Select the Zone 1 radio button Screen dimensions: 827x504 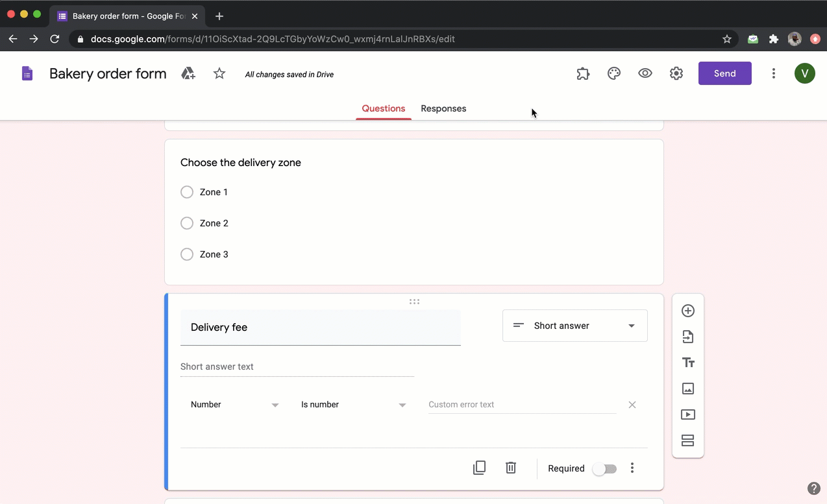pyautogui.click(x=187, y=192)
